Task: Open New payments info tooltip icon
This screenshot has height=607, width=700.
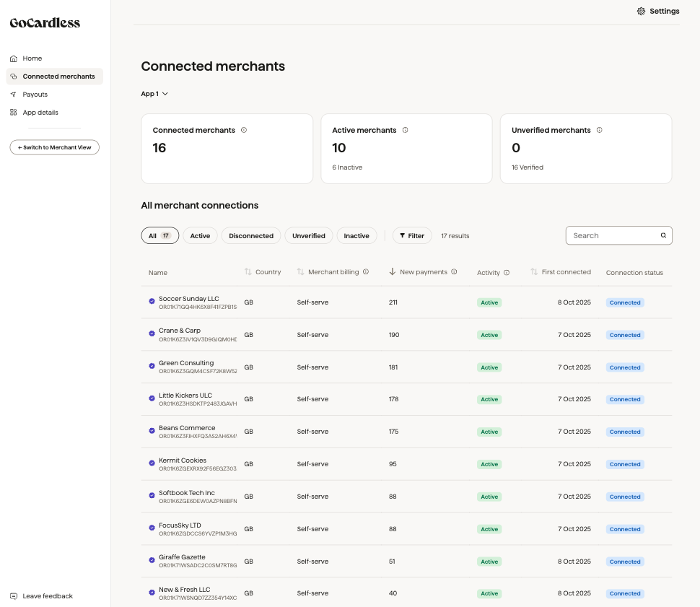Action: click(x=454, y=271)
